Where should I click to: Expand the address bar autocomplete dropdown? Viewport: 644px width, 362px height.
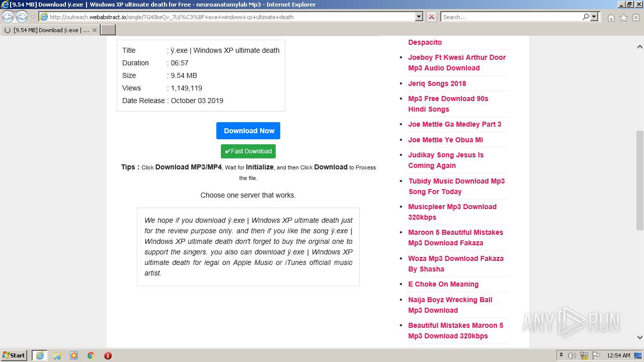pos(419,17)
